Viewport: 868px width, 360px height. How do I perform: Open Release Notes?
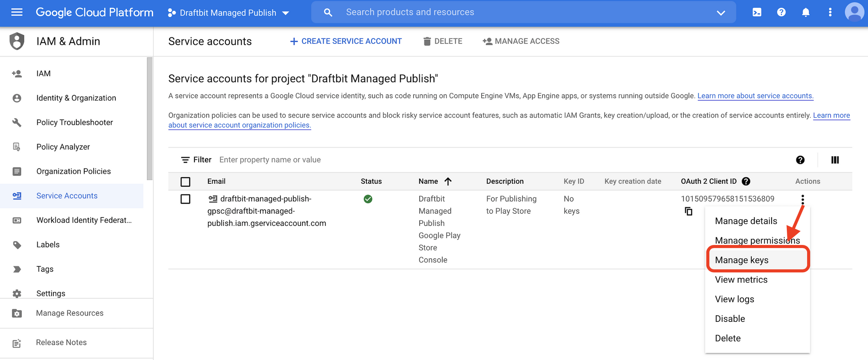(61, 343)
